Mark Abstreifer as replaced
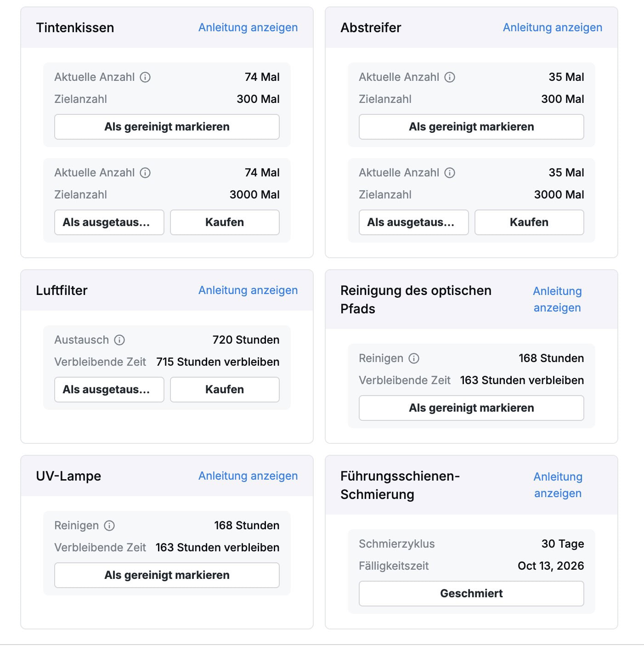Screen dimensions: 644x657 (x=413, y=222)
